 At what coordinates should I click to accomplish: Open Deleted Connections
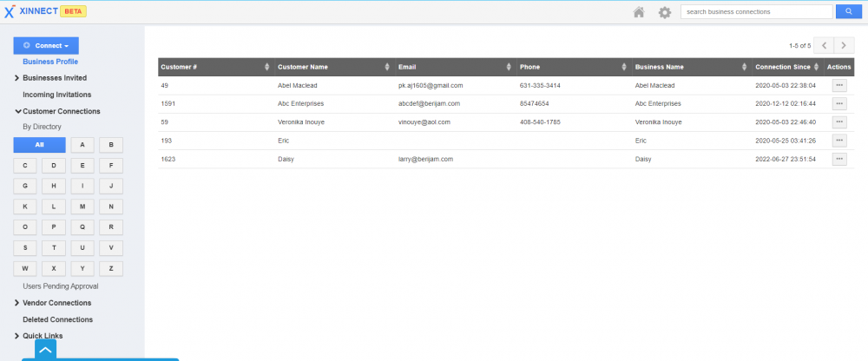click(57, 319)
